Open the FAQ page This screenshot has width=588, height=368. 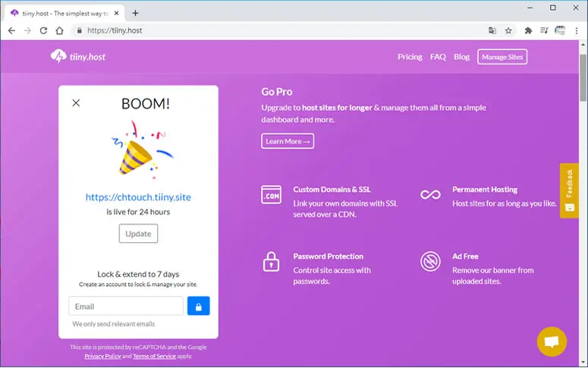point(438,57)
